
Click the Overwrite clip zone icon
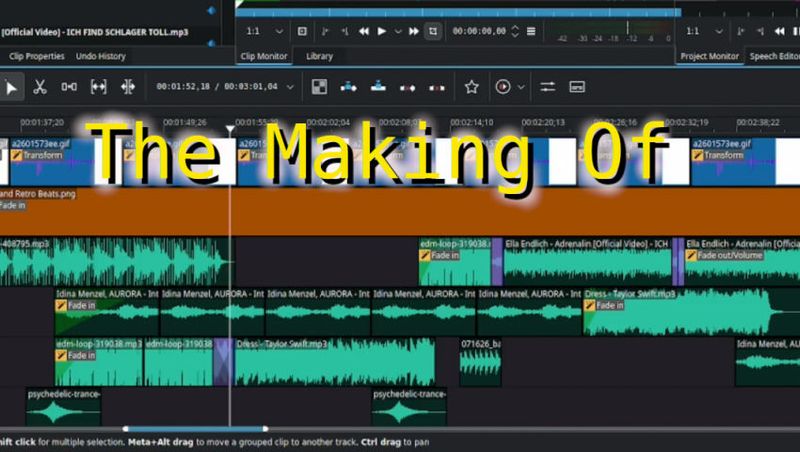380,87
